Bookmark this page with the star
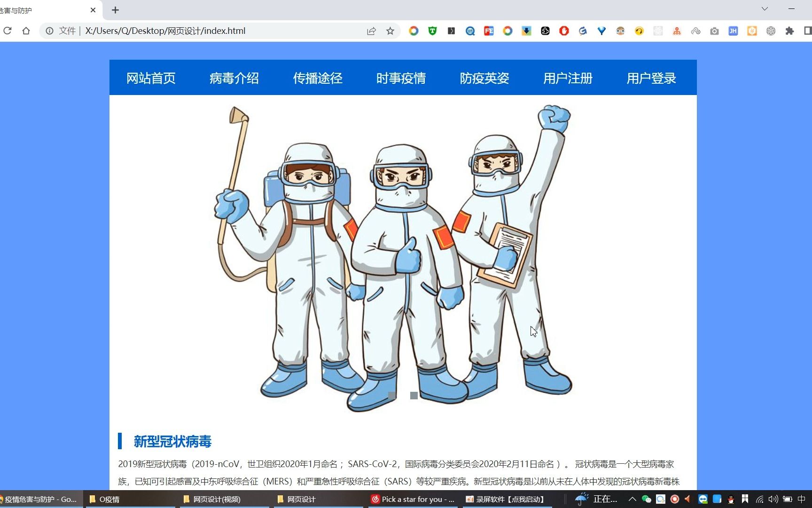This screenshot has width=812, height=508. click(x=390, y=31)
